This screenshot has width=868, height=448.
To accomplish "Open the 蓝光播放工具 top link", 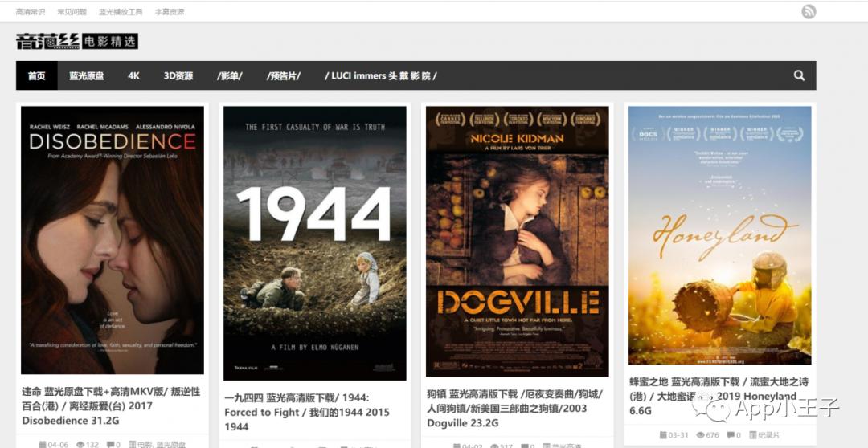I will point(121,11).
